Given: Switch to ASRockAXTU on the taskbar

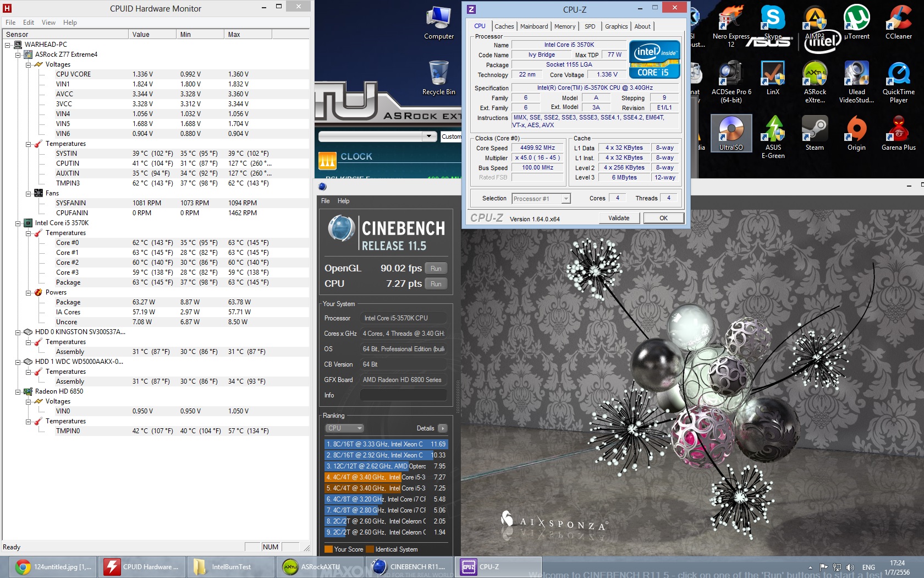Looking at the screenshot, I should [x=320, y=566].
